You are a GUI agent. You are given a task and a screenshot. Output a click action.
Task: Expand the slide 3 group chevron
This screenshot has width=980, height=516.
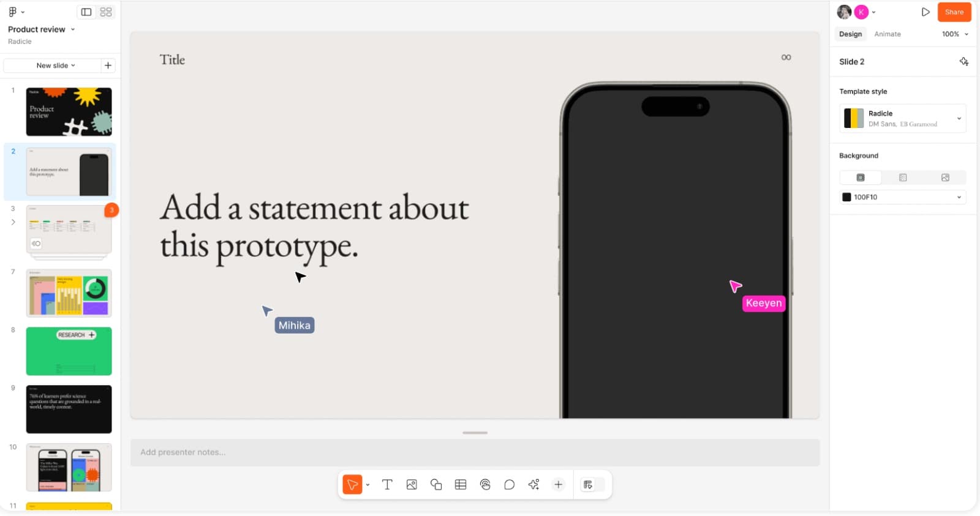click(13, 222)
